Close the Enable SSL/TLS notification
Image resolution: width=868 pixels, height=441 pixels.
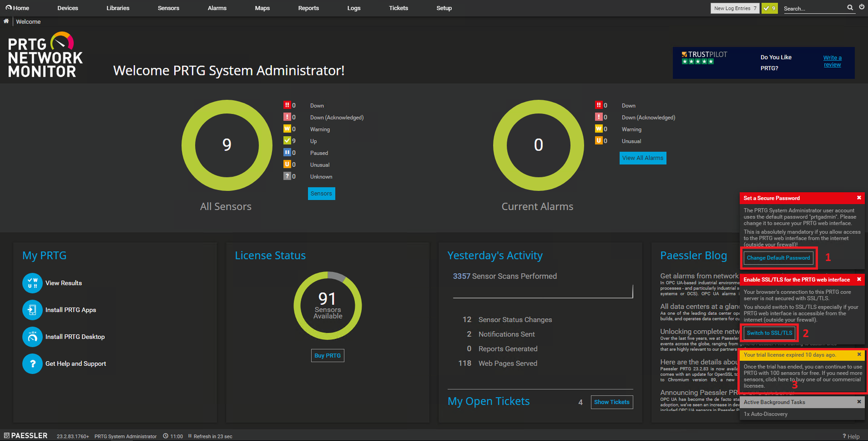(859, 279)
